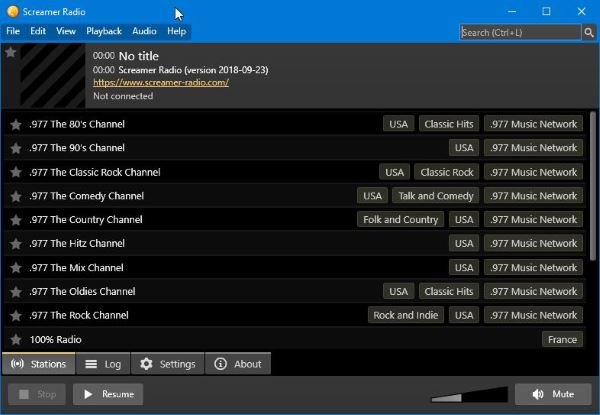Focus the Search (Ctrl+L) field
The image size is (600, 415).
point(520,33)
